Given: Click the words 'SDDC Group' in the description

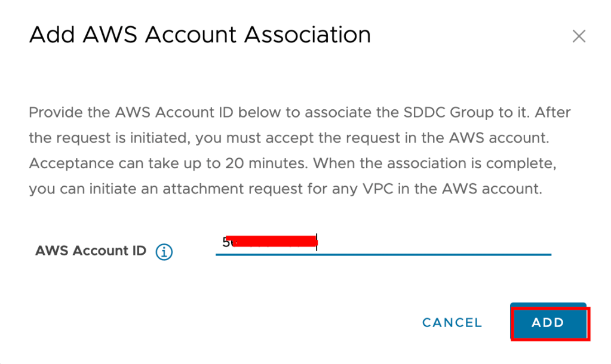Looking at the screenshot, I should [408, 113].
